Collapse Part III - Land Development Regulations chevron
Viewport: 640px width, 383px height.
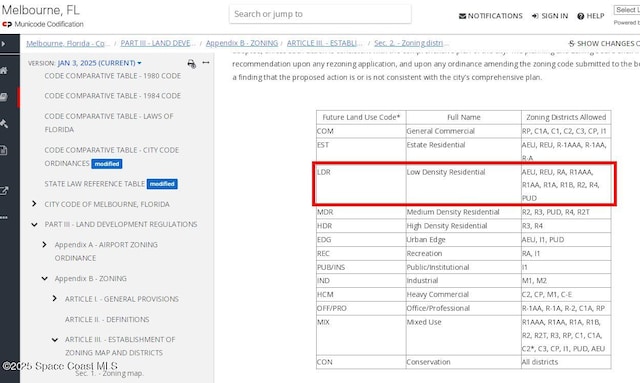[34, 224]
